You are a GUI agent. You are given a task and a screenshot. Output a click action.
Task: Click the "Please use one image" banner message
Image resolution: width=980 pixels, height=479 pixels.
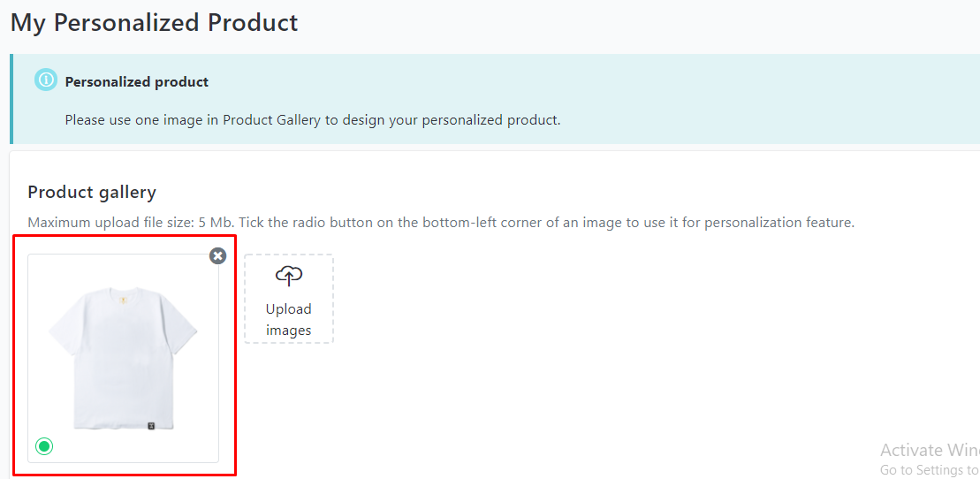[x=313, y=119]
